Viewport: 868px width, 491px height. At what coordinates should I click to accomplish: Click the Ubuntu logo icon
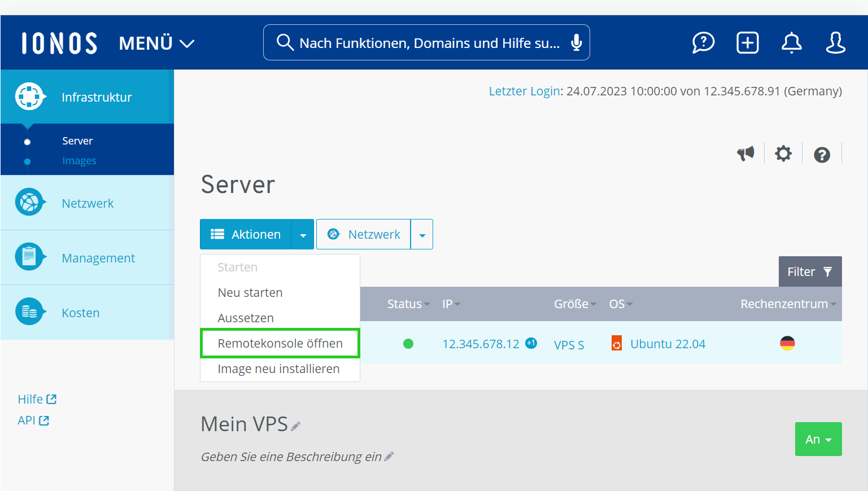point(617,343)
